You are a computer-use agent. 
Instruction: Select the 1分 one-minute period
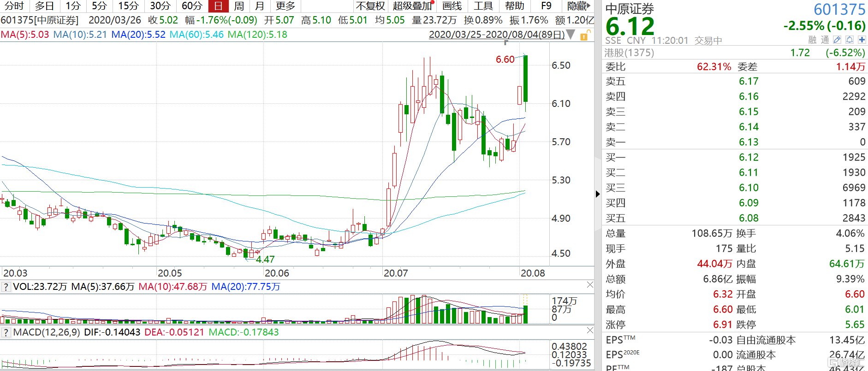[x=73, y=6]
